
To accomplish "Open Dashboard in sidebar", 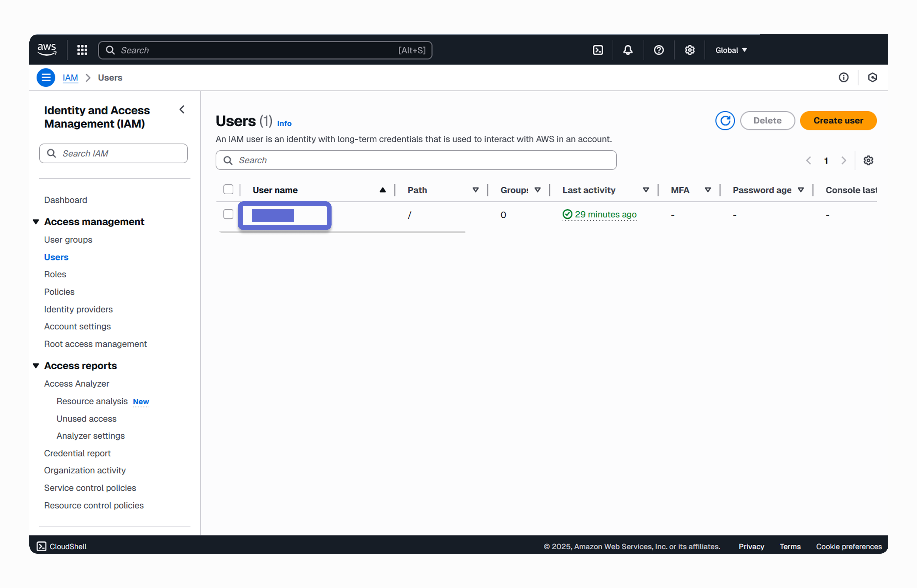I will [x=65, y=200].
